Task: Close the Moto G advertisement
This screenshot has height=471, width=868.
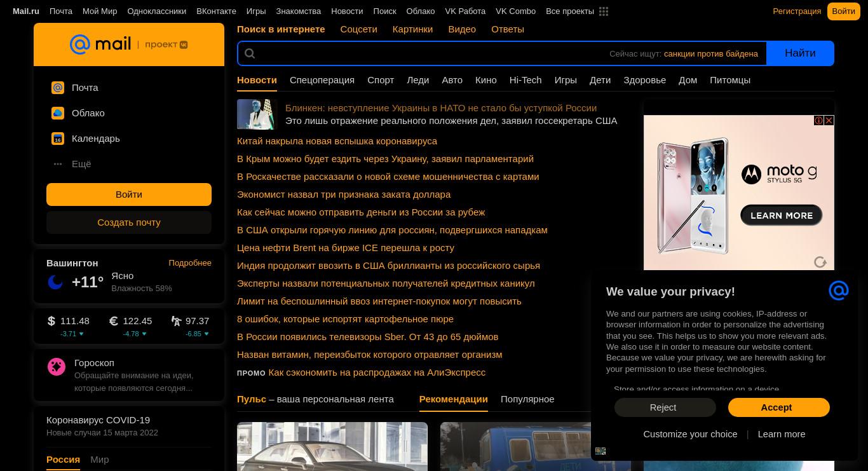Action: tap(829, 120)
